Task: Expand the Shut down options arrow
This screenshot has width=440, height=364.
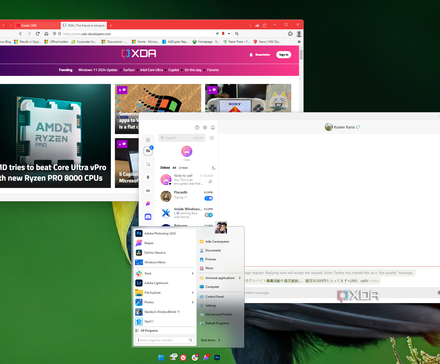Action: (219, 340)
